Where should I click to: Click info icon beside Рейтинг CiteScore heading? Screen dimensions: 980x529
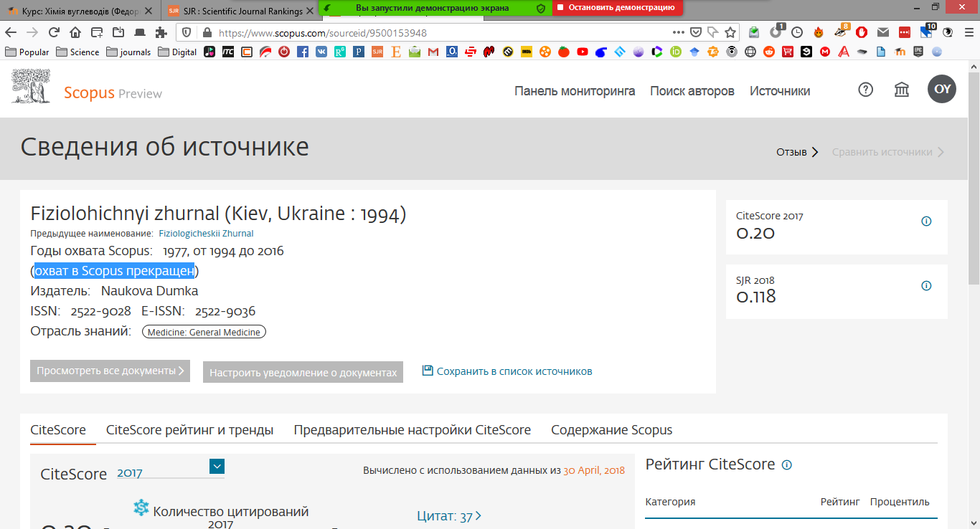point(787,465)
